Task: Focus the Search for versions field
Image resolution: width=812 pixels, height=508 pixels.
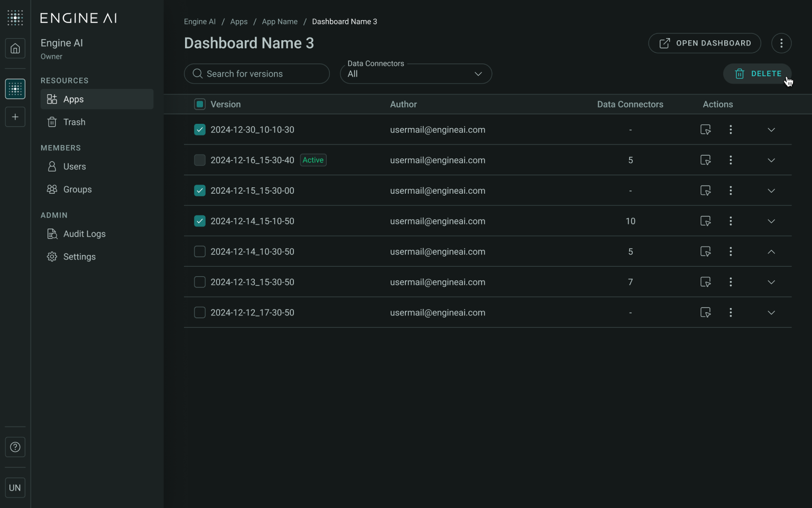Action: pos(257,74)
